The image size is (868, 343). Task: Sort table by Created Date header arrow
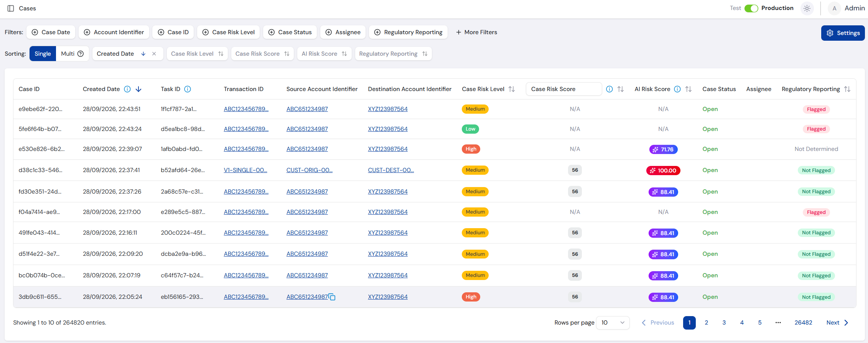[138, 89]
